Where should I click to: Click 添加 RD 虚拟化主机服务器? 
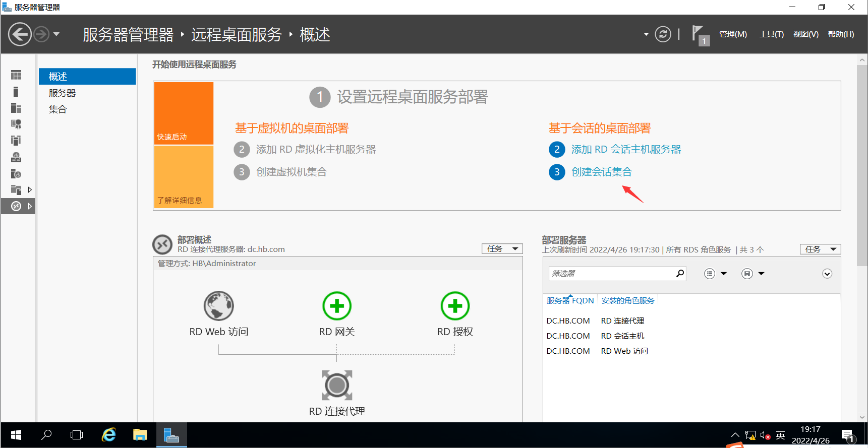pyautogui.click(x=316, y=149)
